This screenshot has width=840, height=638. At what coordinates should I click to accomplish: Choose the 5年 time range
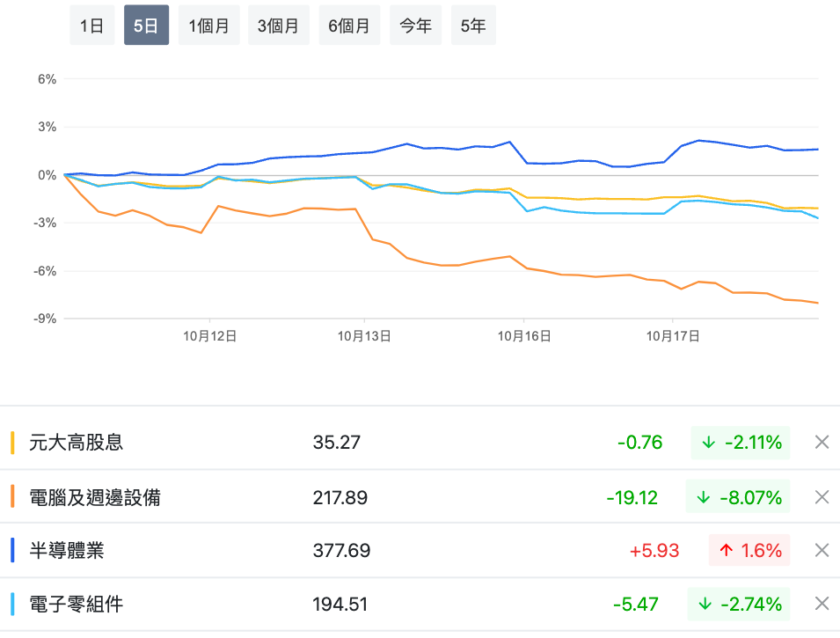pyautogui.click(x=473, y=26)
